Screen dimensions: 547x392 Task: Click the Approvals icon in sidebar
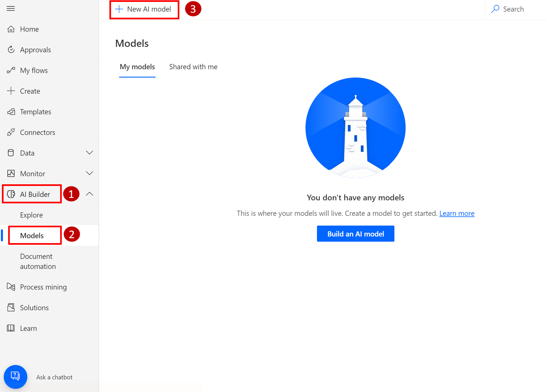[x=11, y=50]
